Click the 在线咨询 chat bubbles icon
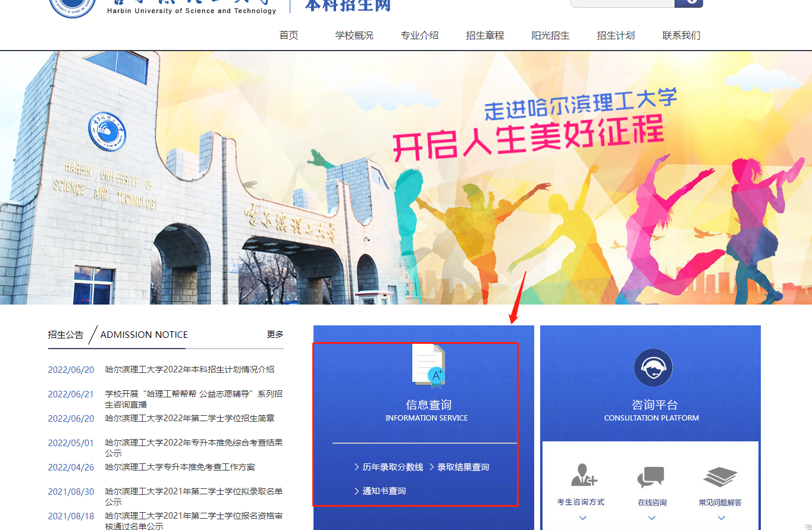 click(x=651, y=477)
